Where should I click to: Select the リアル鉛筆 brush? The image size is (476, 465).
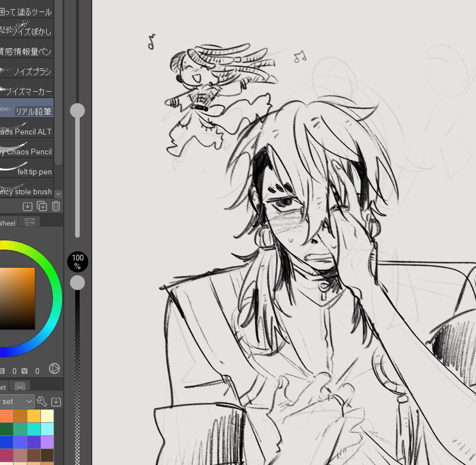click(27, 108)
